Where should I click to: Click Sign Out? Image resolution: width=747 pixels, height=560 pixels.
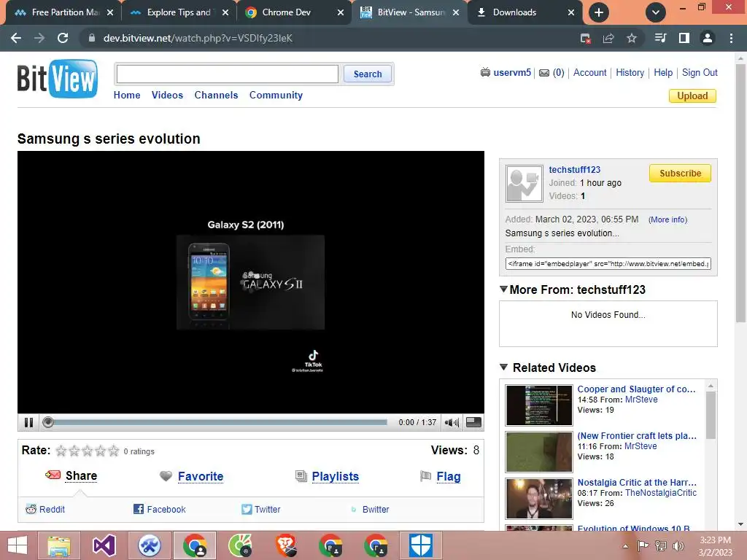(700, 72)
